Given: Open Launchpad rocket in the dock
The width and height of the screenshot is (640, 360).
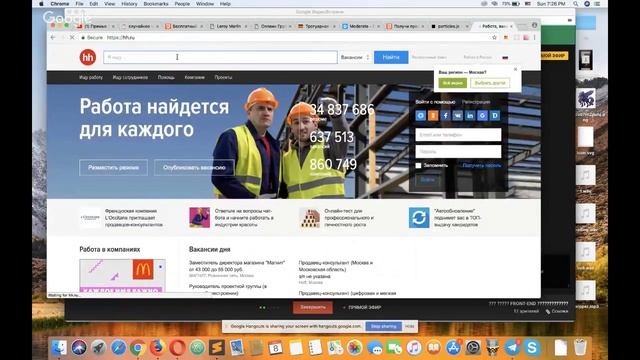Looking at the screenshot, I should click(99, 348).
